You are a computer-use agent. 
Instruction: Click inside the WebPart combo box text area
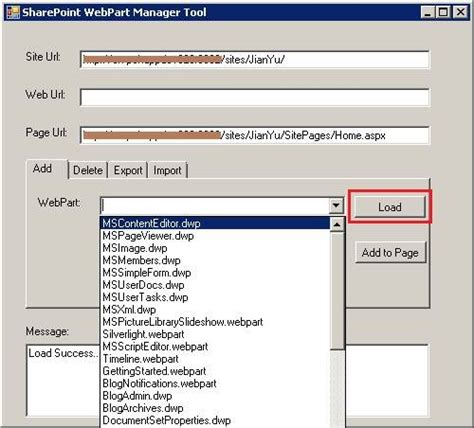tap(215, 205)
